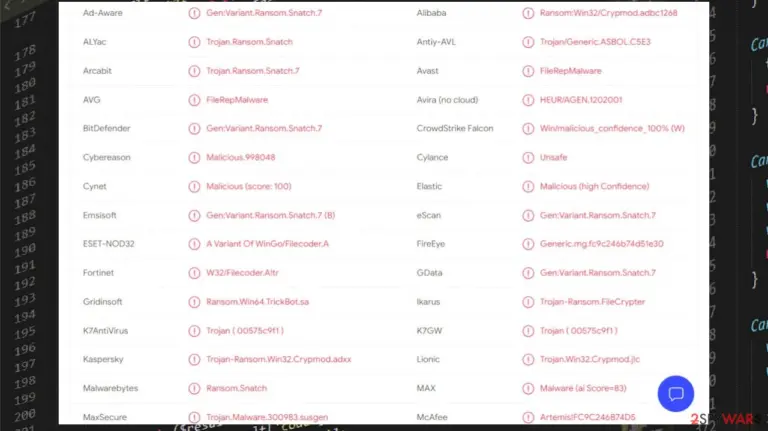Select Arcabit's Trojan.Ransom.Snatch.7 detection
Screen dimensions: 768x431
click(x=253, y=71)
